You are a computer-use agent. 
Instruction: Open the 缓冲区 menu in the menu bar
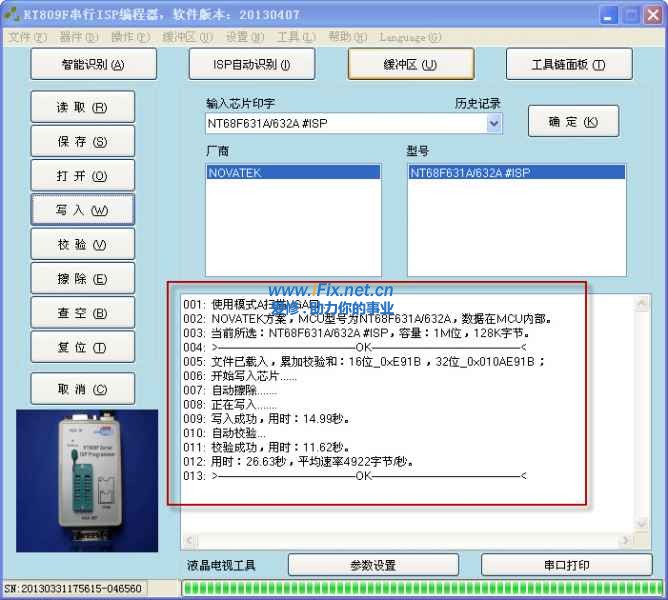(x=188, y=37)
